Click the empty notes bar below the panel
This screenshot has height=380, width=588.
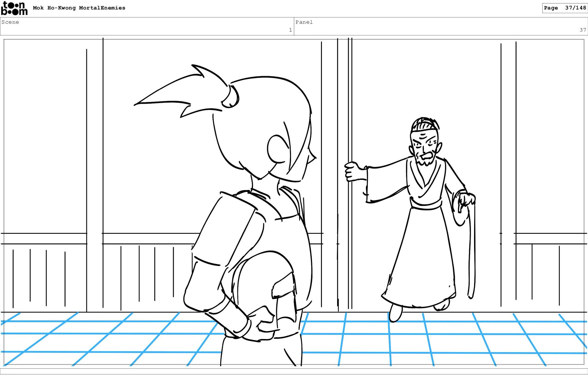point(294,371)
